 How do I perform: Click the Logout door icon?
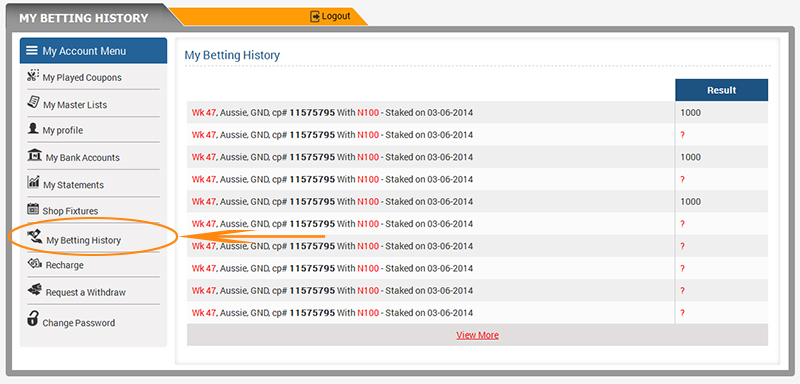315,16
